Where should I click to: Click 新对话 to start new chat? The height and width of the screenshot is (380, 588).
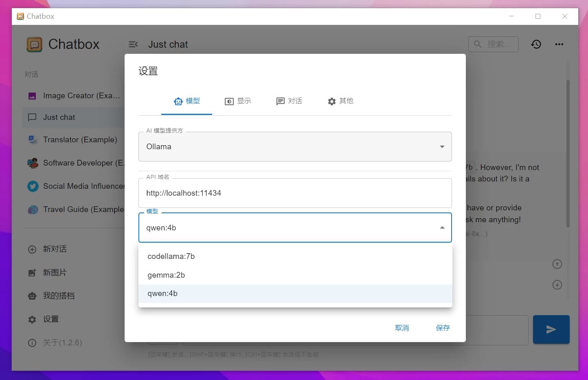(55, 249)
